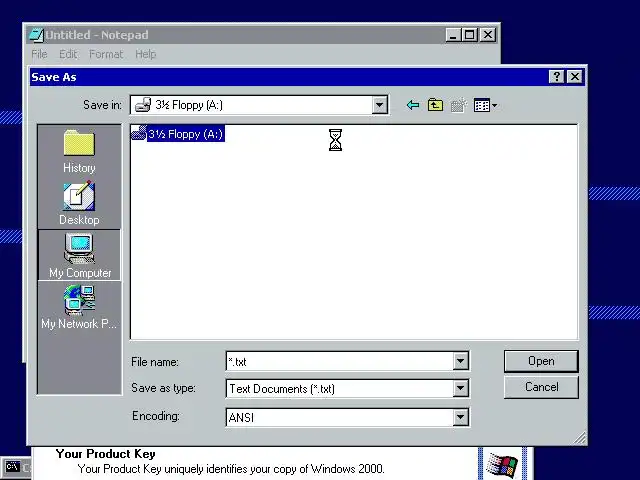
Task: Click the Notepad icon in title bar
Action: point(36,35)
